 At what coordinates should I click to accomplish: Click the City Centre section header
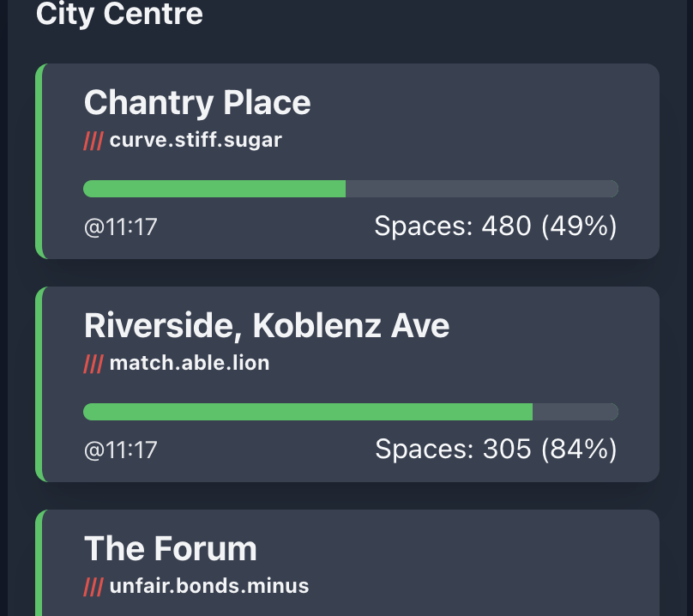(x=119, y=15)
